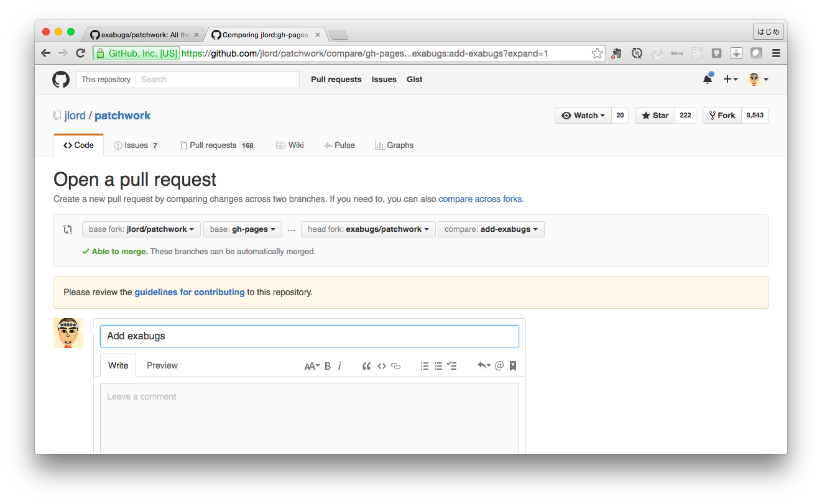This screenshot has width=822, height=504.
Task: Open the Issues tab
Action: tap(136, 145)
